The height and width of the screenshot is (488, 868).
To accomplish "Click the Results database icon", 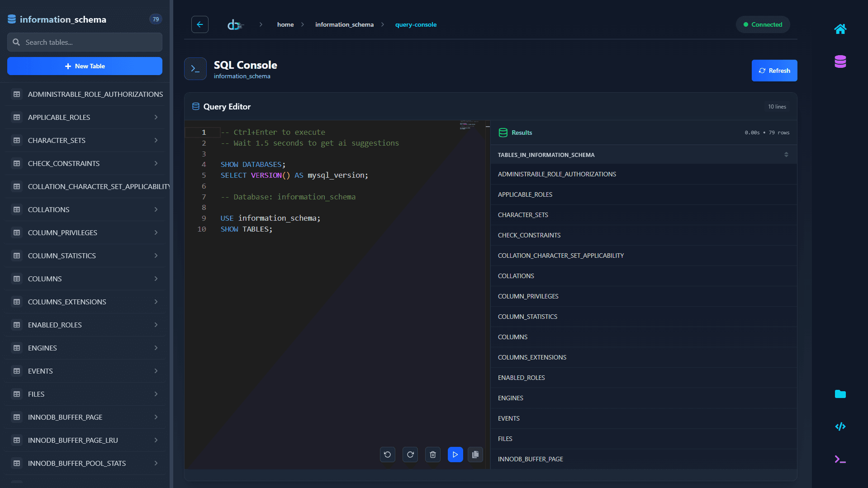I will [x=503, y=133].
